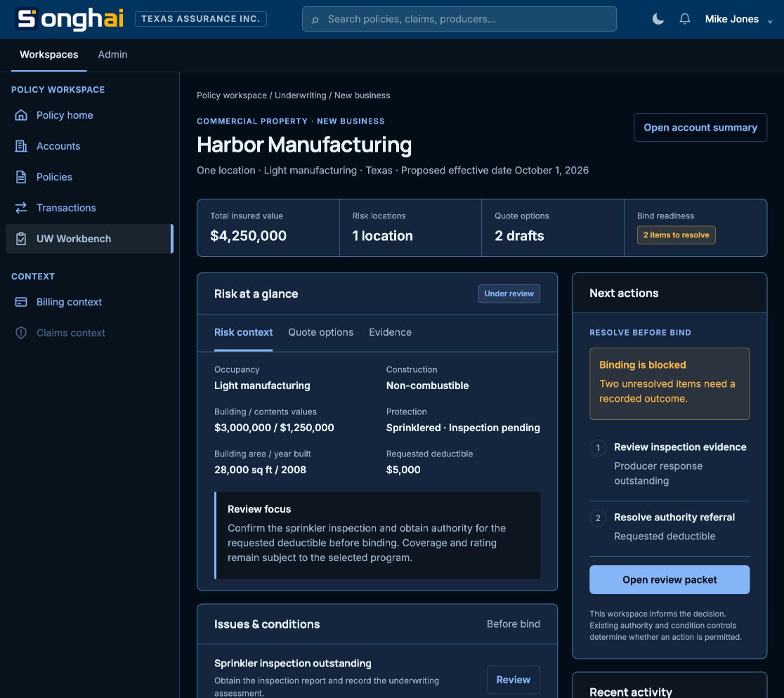Select UW Workbench label in sidebar
This screenshot has height=698, width=784.
click(74, 239)
